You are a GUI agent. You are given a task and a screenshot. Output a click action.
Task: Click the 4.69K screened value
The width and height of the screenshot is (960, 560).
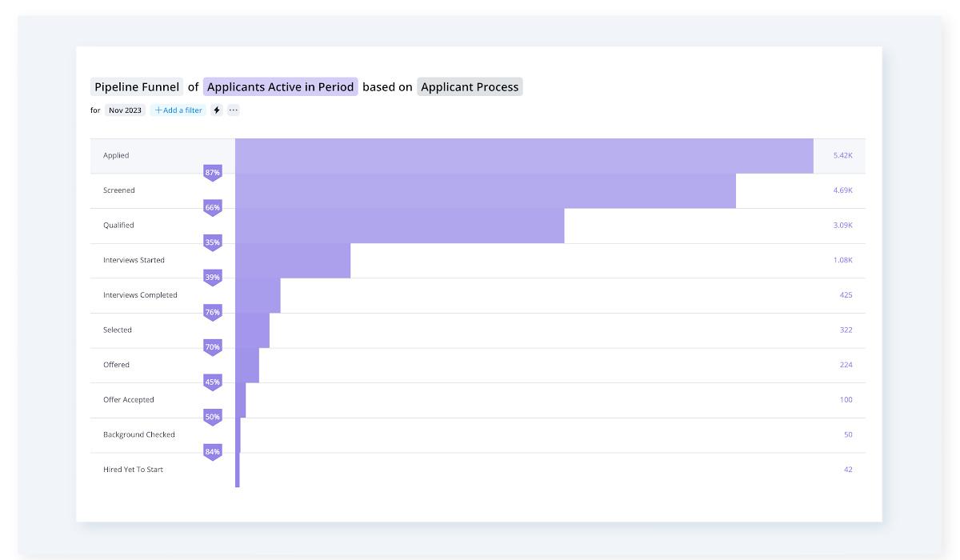842,190
